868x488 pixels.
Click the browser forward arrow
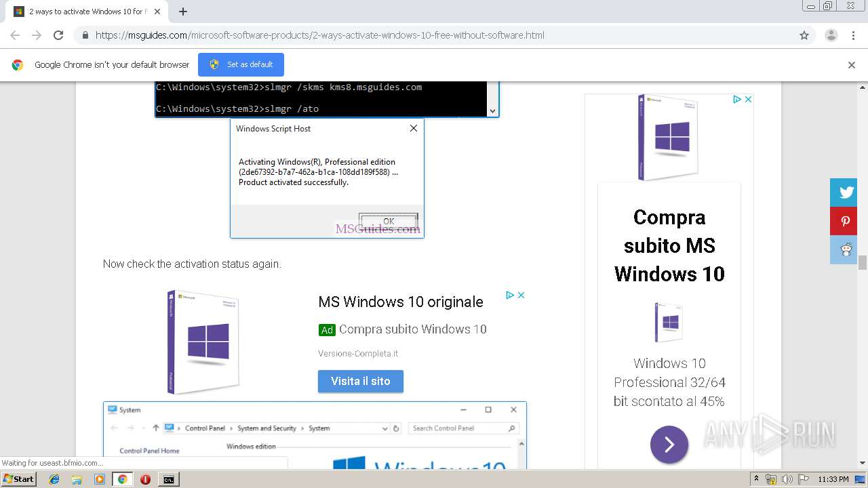37,35
